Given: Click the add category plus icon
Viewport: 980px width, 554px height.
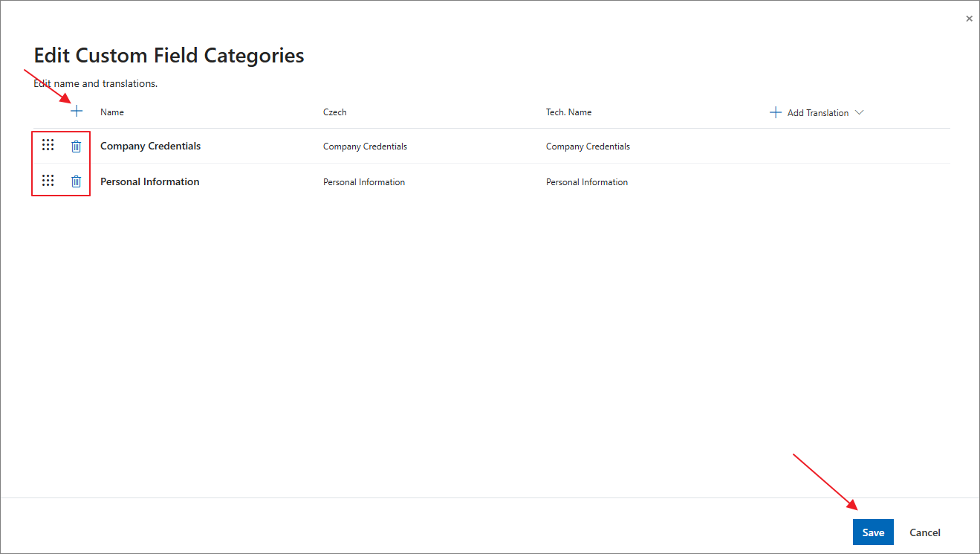Looking at the screenshot, I should pyautogui.click(x=77, y=112).
